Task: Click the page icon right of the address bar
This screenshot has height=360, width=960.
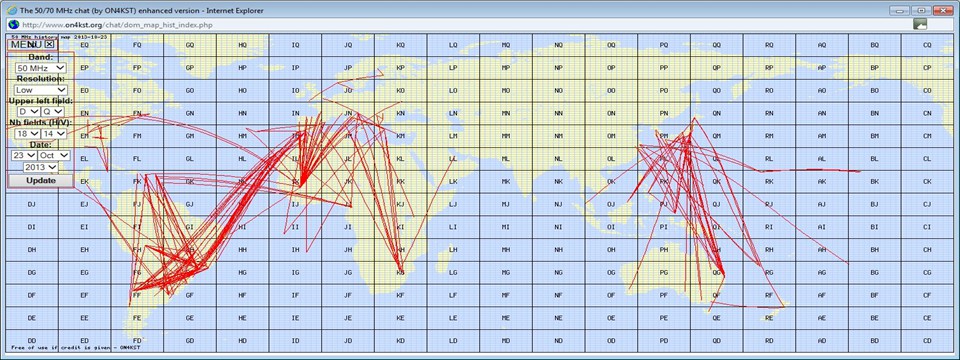Action: (x=920, y=24)
